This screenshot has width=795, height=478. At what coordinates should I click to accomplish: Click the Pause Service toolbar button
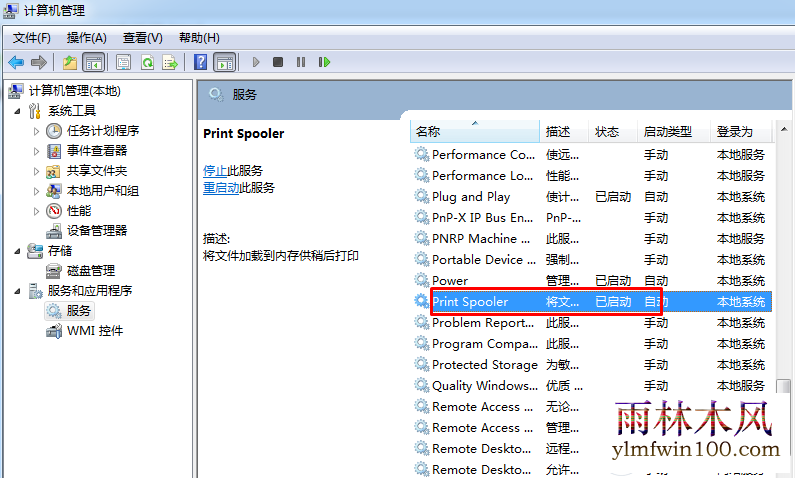(301, 62)
